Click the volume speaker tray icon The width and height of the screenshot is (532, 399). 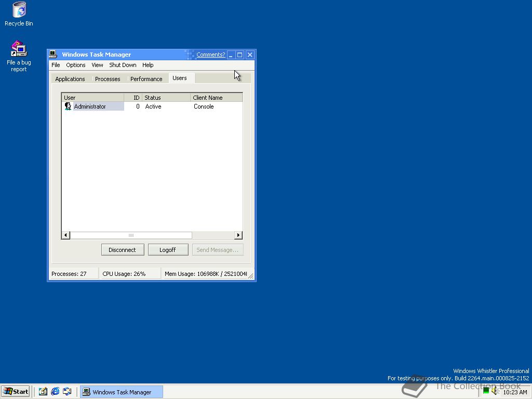(x=495, y=391)
